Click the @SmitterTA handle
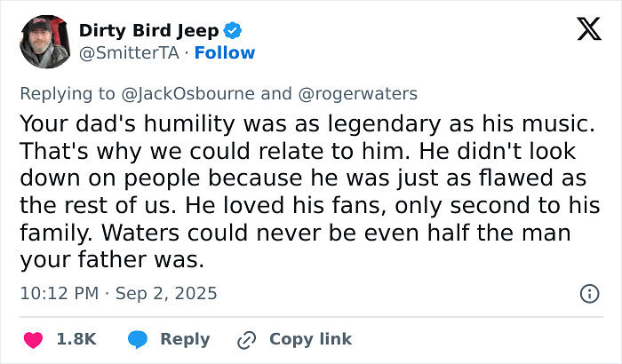The width and height of the screenshot is (622, 364). 129,52
